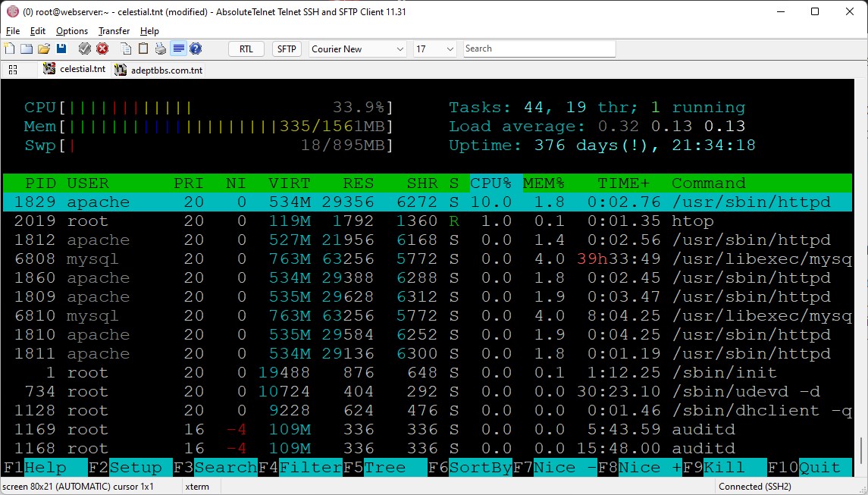
Task: Click F10 Quit in htop footer
Action: point(810,467)
